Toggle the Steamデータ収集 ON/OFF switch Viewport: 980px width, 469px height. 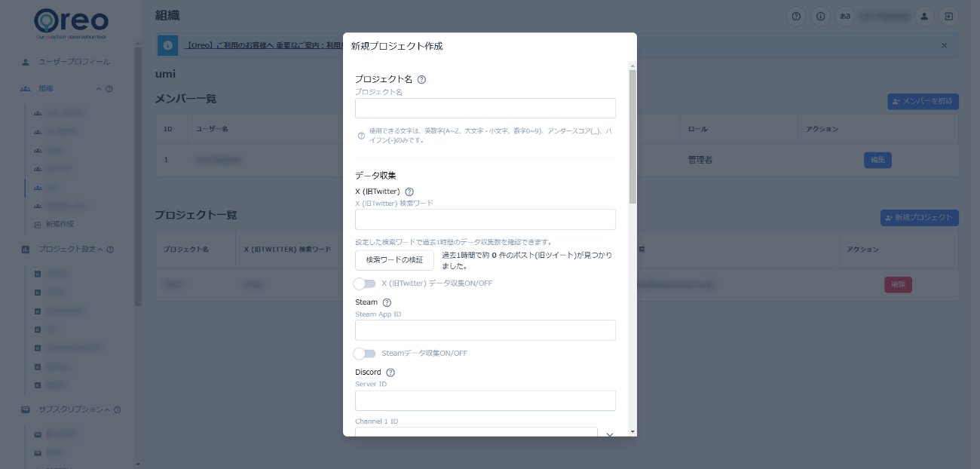pyautogui.click(x=365, y=354)
